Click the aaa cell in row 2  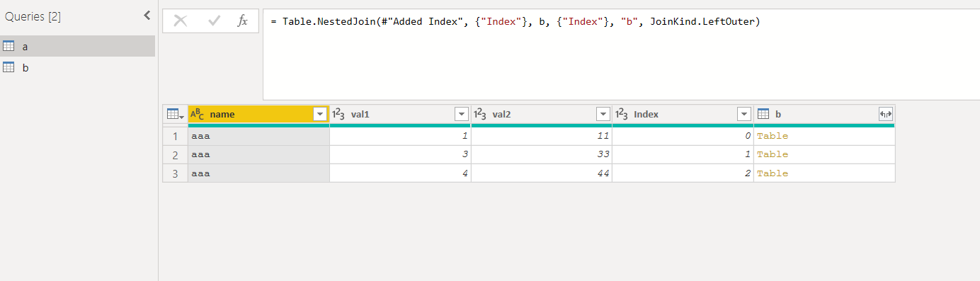click(x=258, y=154)
